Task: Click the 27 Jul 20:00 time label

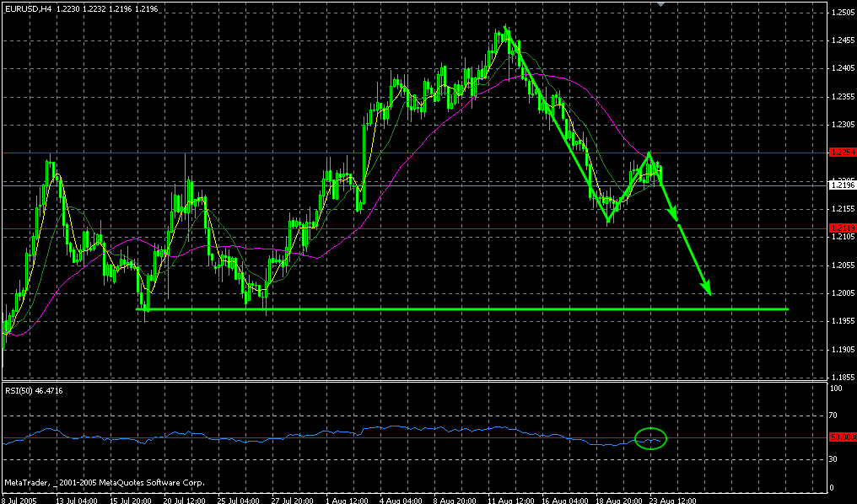Action: click(x=292, y=500)
